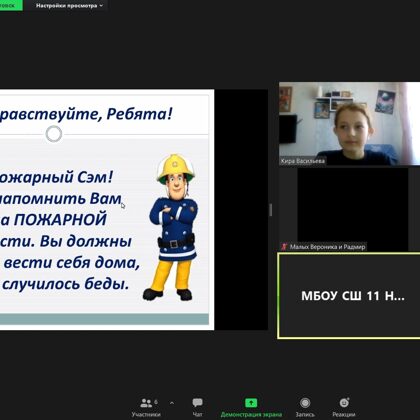Click the divider handle between slide and videos
Image resolution: width=420 pixels, height=420 pixels.
[x=271, y=210]
